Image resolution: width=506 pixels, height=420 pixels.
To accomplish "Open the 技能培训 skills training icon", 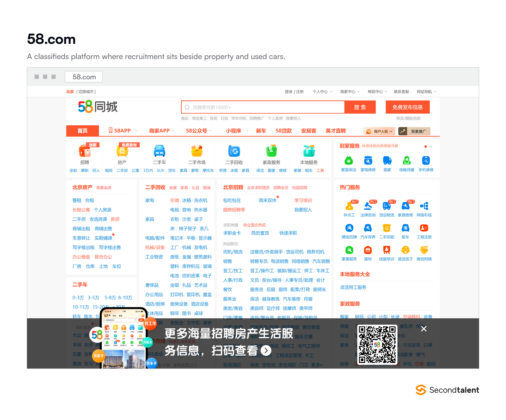I will (387, 250).
